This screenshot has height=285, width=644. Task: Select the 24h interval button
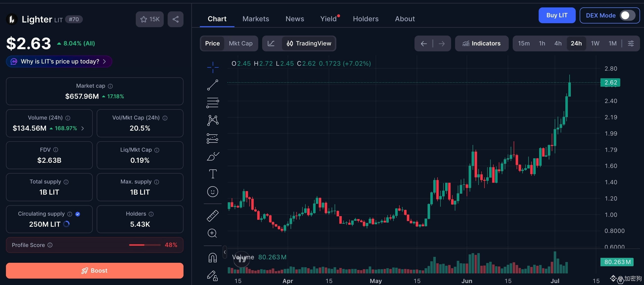[576, 43]
